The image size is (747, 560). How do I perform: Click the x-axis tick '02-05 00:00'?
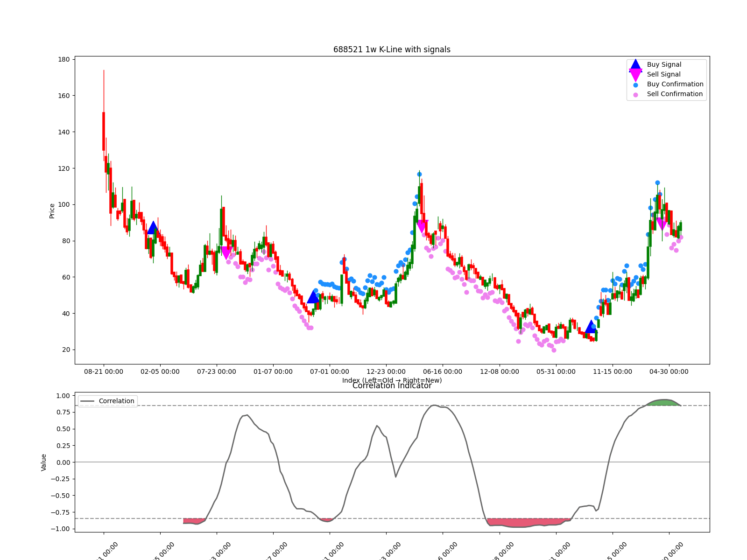pos(160,372)
